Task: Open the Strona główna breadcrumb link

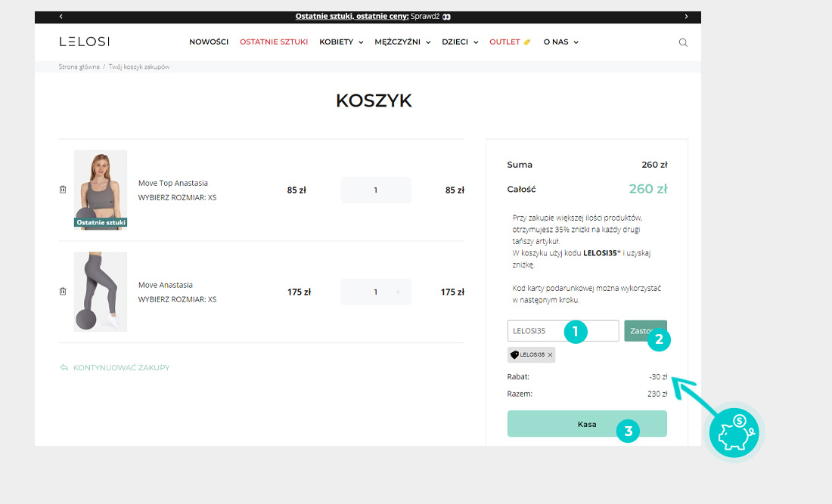Action: click(79, 66)
